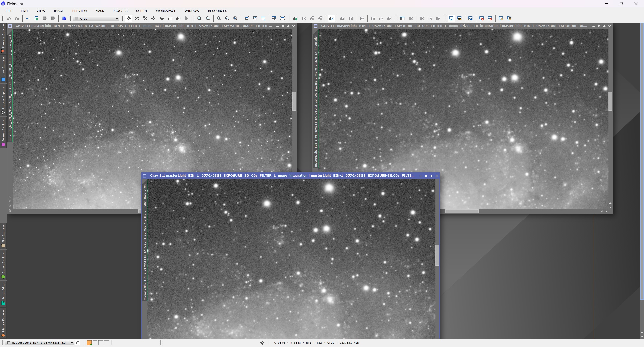Screen dimensions: 644x347
Task: Open the MASK menu
Action: (100, 11)
